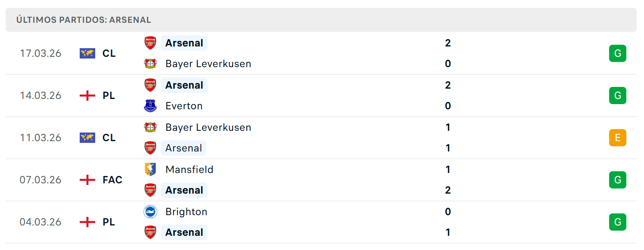Open the 07.03.26 FAC match row
Image resolution: width=644 pixels, height=250 pixels.
click(321, 180)
